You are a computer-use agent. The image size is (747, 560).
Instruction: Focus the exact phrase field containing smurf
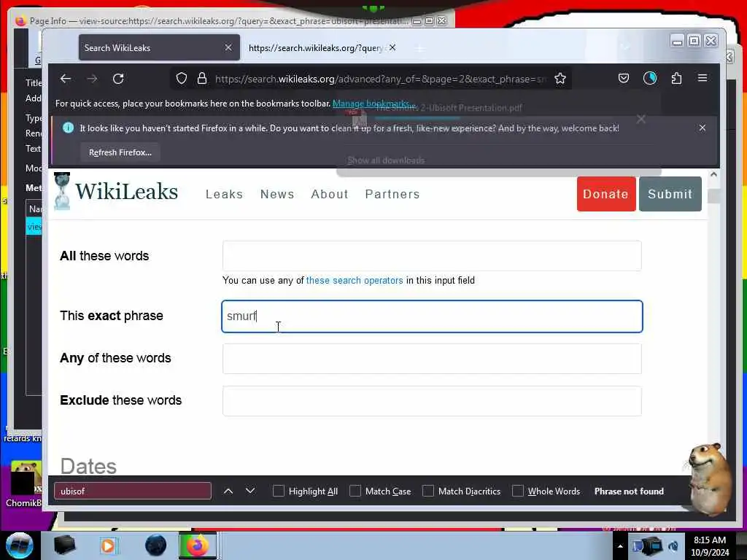click(432, 316)
